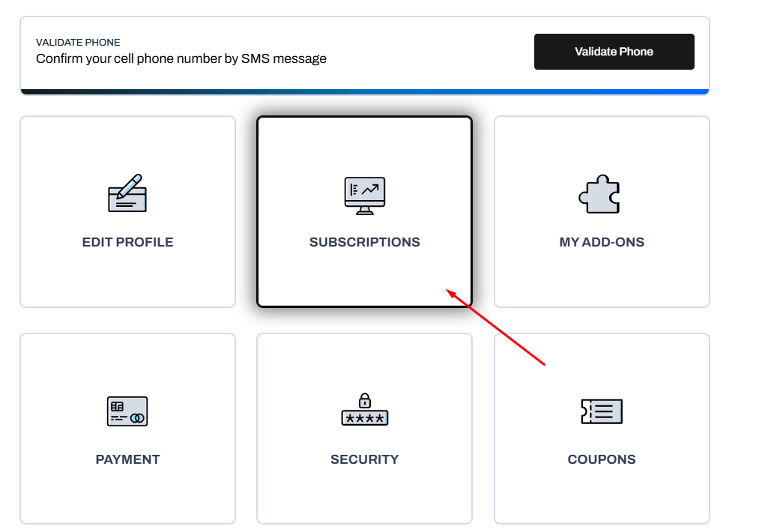The image size is (774, 532).
Task: Select the SUBSCRIPTIONS text label
Action: (x=365, y=242)
